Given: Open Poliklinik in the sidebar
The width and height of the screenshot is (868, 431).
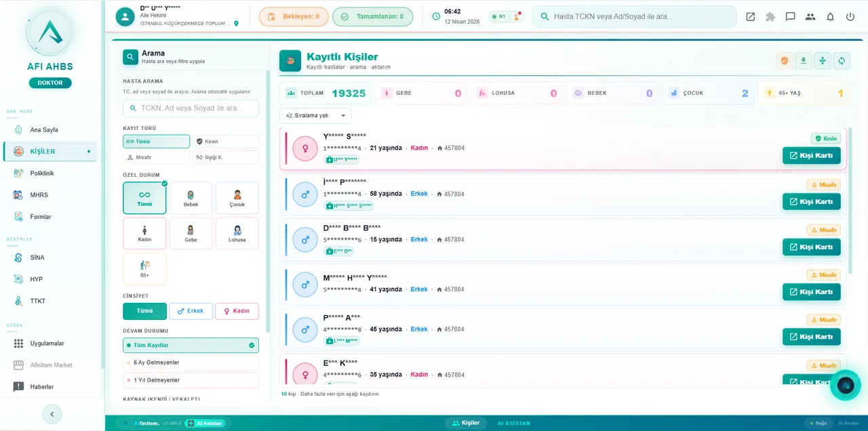Looking at the screenshot, I should tap(50, 173).
